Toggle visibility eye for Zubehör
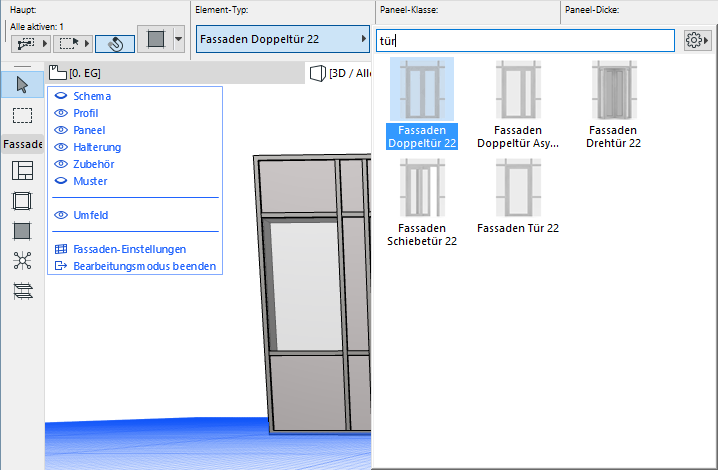This screenshot has width=718, height=470. click(60, 164)
